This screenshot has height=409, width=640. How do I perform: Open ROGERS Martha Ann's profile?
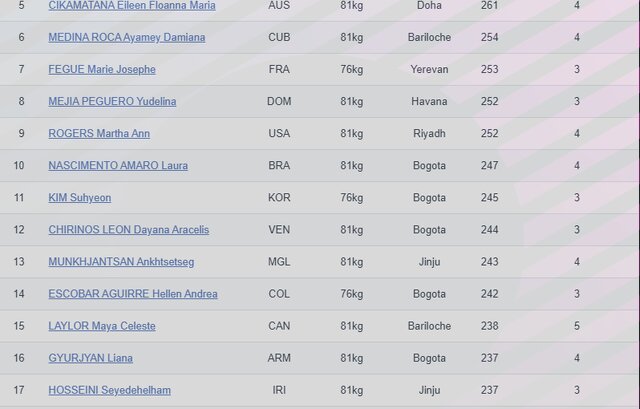99,134
